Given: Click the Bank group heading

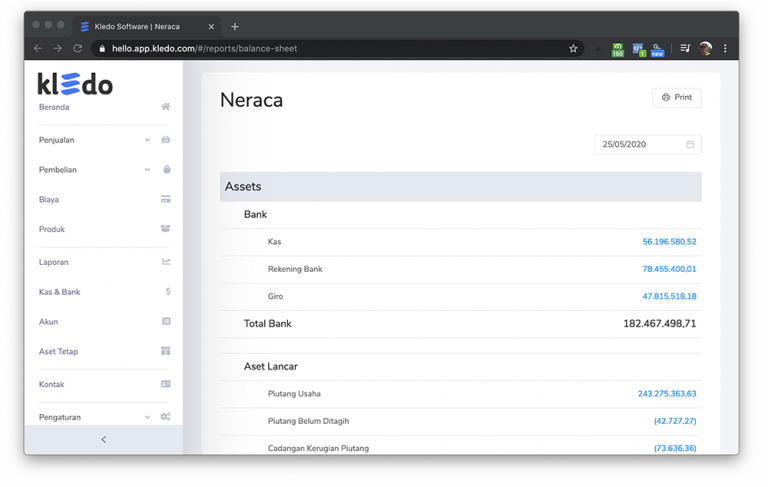Looking at the screenshot, I should tap(255, 215).
